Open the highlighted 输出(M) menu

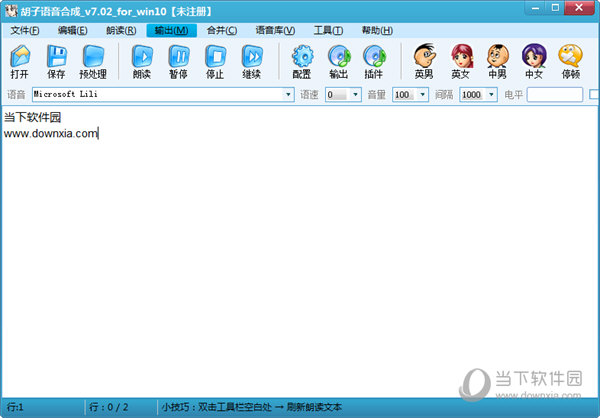click(171, 31)
